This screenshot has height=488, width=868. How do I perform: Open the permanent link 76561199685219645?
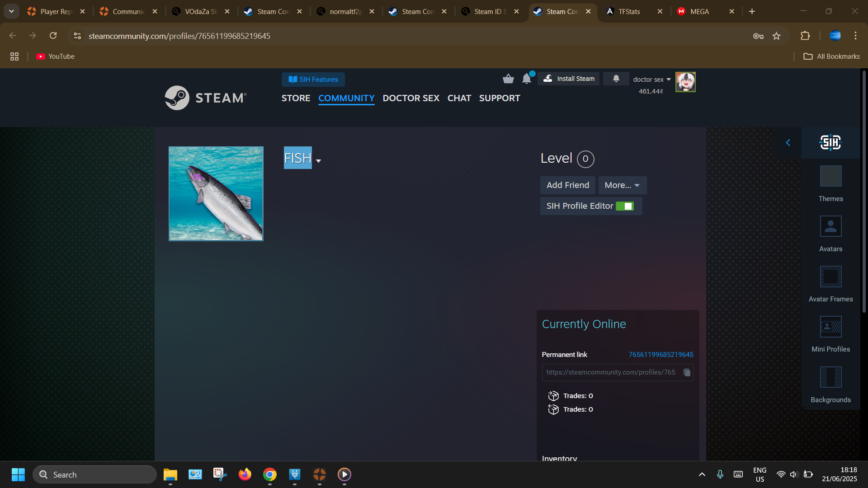click(660, 355)
